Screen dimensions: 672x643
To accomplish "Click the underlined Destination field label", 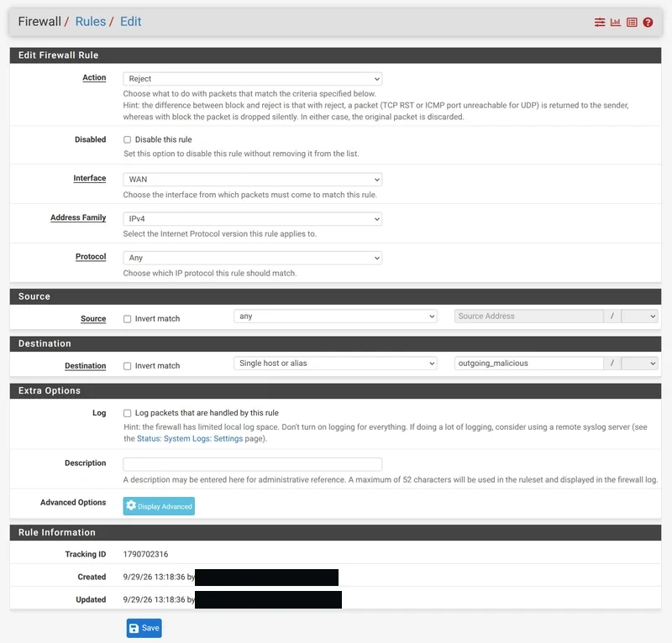I will (x=86, y=366).
